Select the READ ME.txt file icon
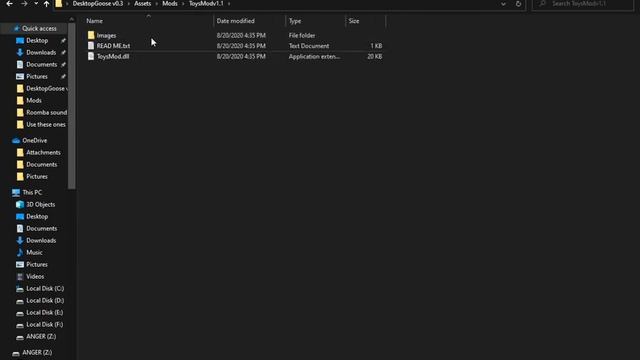This screenshot has height=360, width=640. coord(91,46)
